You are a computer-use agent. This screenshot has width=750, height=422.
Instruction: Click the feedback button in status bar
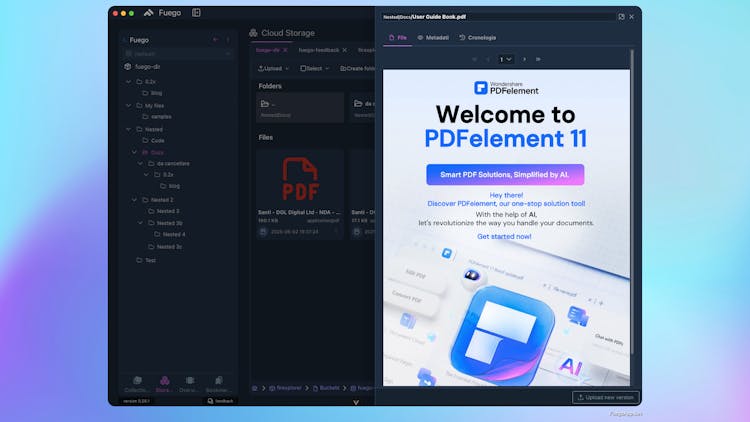pos(220,401)
